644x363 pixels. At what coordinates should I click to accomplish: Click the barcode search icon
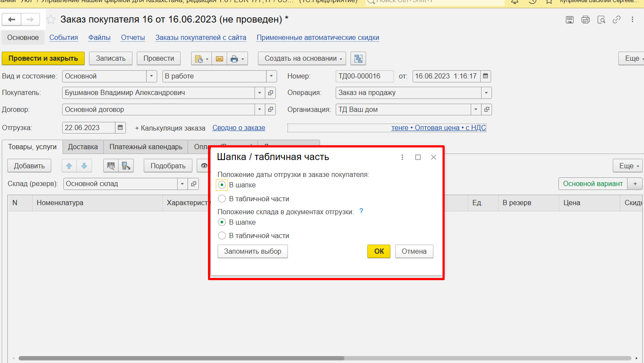111,166
